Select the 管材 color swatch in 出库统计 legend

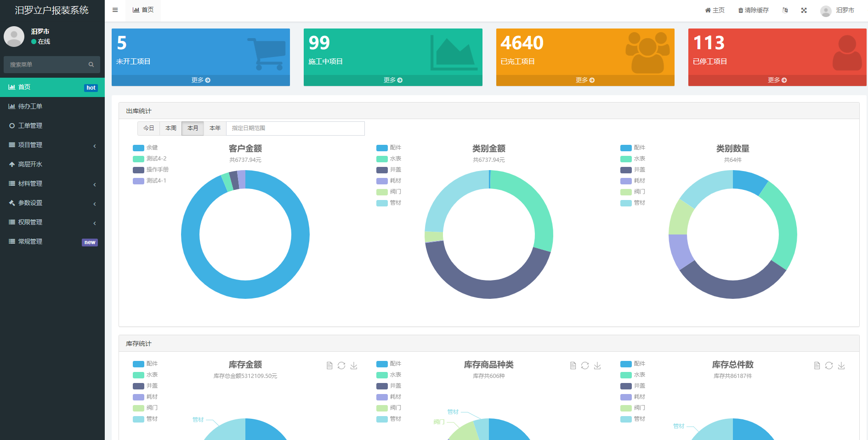click(381, 203)
